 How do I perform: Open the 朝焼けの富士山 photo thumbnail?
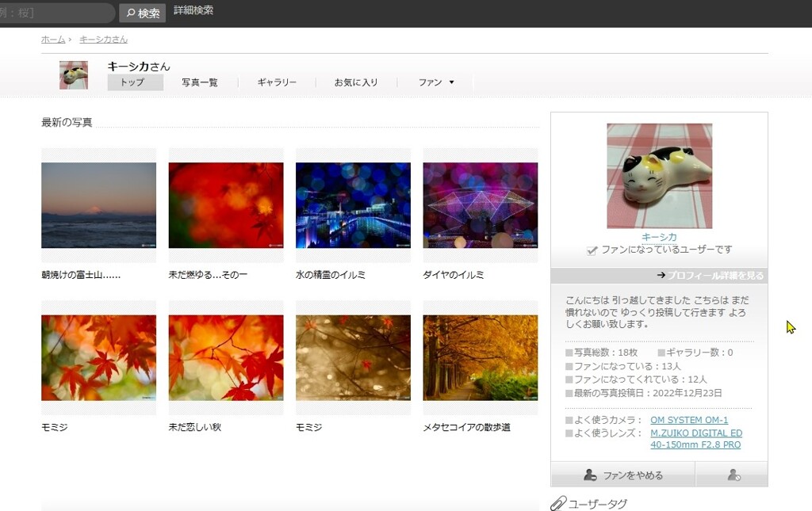(98, 205)
